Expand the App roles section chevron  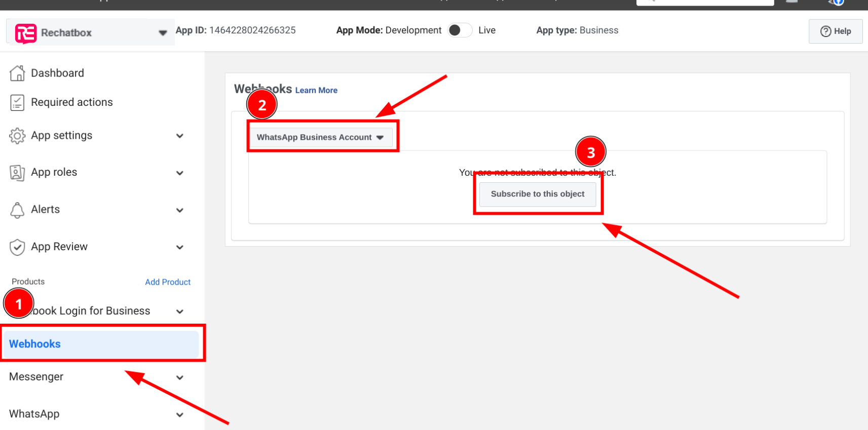click(179, 173)
